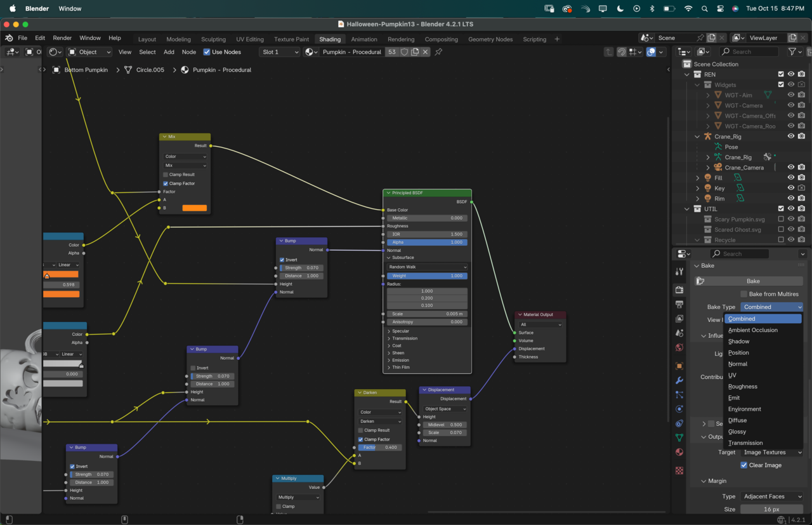This screenshot has width=812, height=525.
Task: Open the Particles properties tab
Action: [679, 395]
